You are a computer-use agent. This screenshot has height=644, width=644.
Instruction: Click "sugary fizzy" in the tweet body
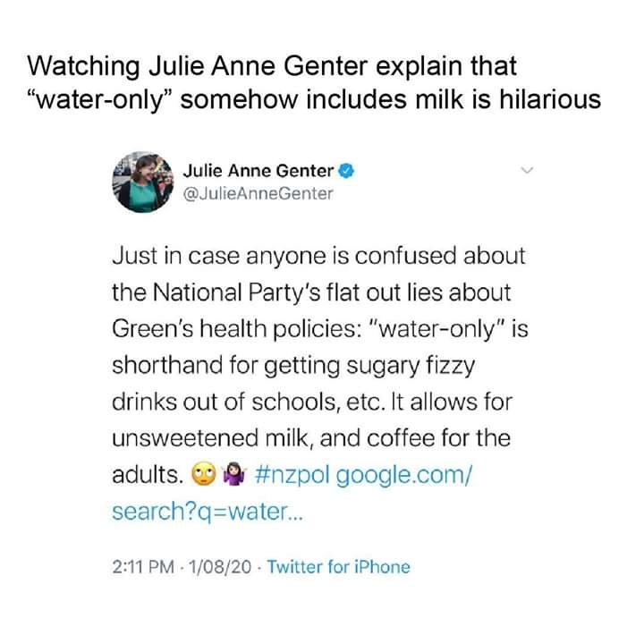[356, 366]
